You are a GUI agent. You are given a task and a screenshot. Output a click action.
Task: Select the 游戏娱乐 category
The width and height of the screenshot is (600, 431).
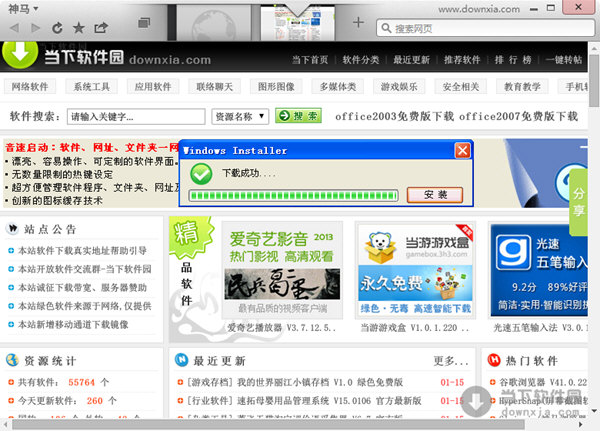[x=399, y=87]
